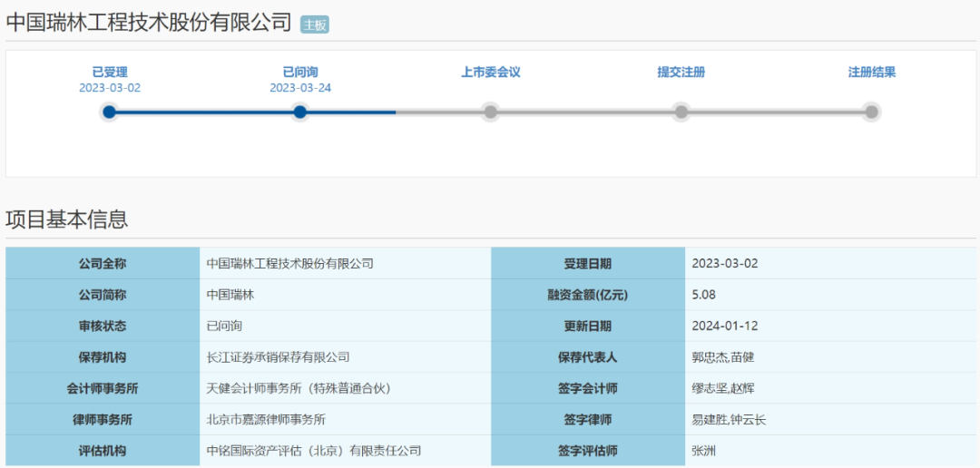Click the 律师事务所 header cell
Viewport: 980px width, 468px height.
point(103,420)
